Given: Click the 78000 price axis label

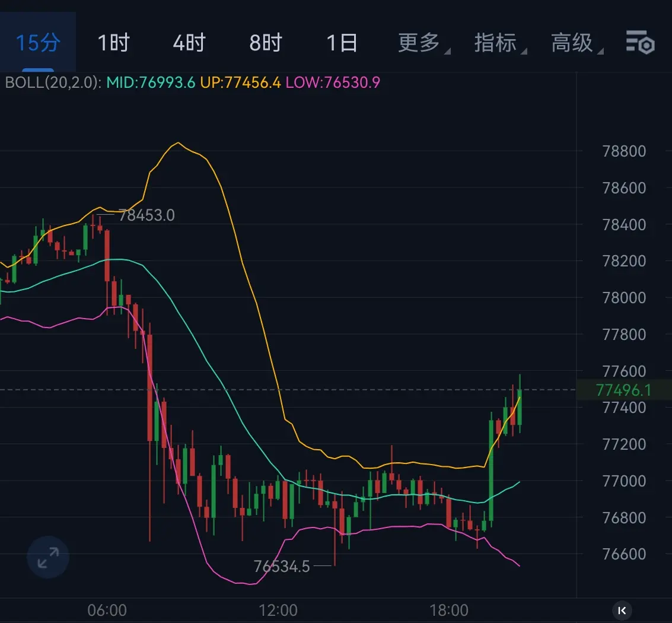Looking at the screenshot, I should point(624,298).
